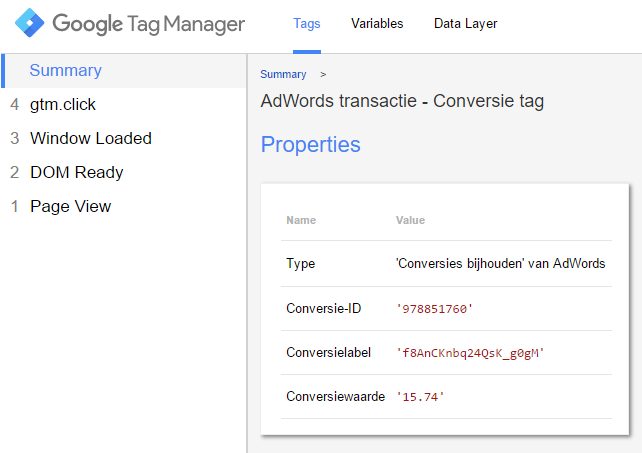Open the Window Loaded event
The width and height of the screenshot is (642, 453).
coord(90,139)
